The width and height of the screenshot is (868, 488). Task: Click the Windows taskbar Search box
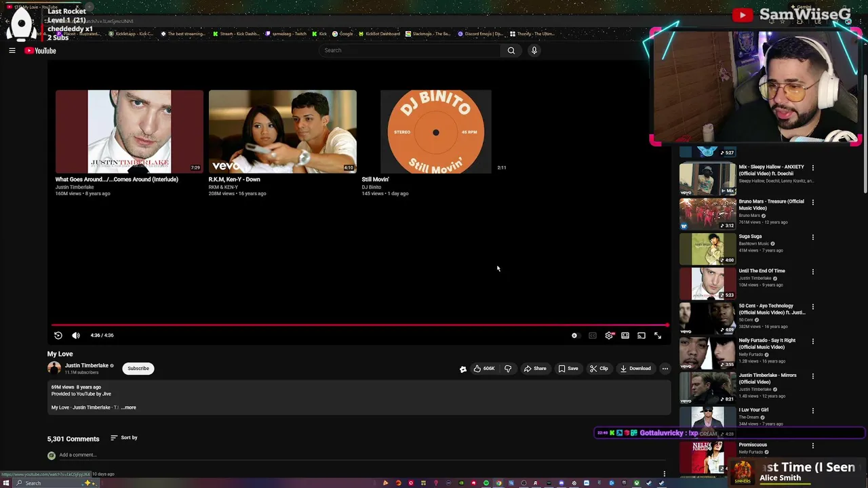click(x=54, y=483)
